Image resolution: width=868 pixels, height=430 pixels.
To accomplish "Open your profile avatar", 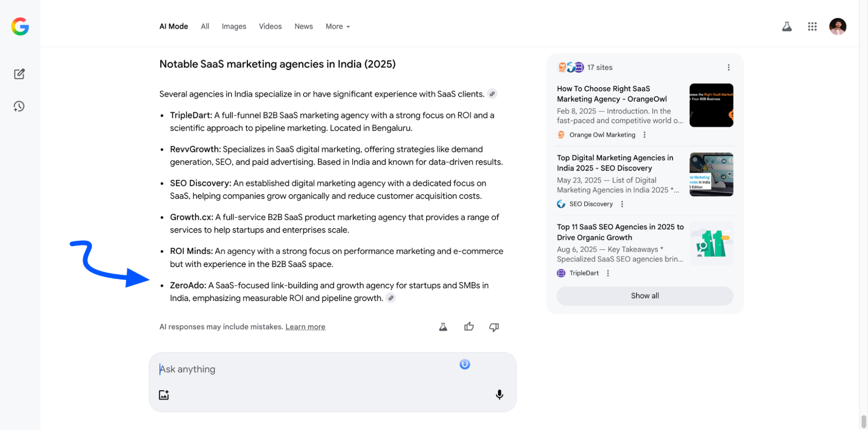I will tap(837, 26).
